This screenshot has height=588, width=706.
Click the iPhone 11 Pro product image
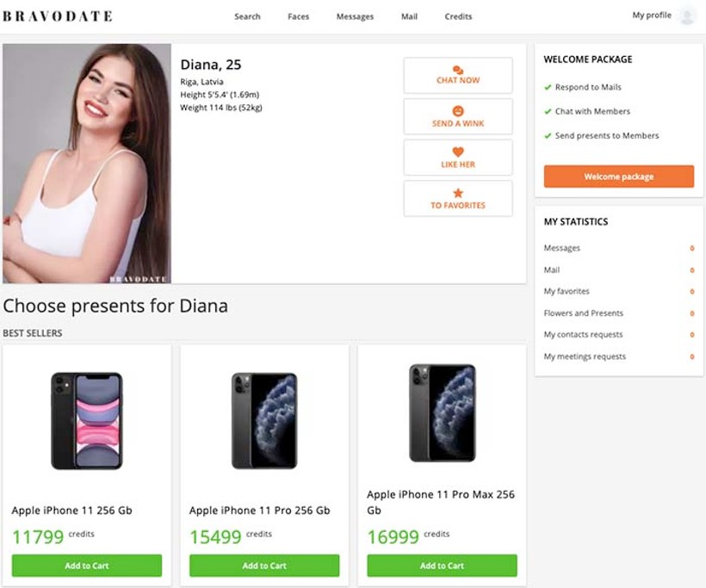(264, 420)
